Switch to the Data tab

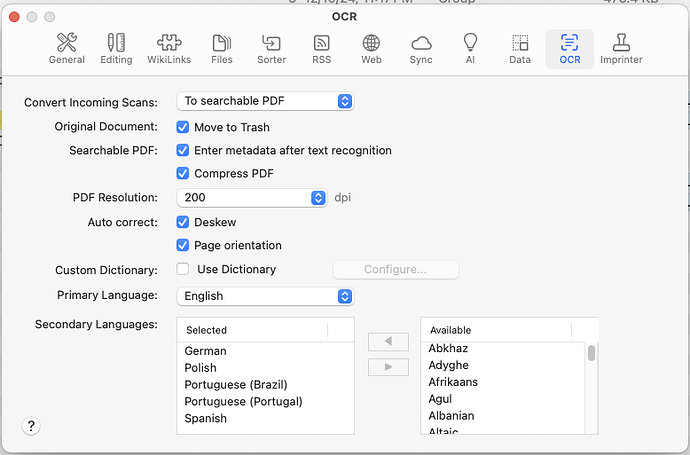pyautogui.click(x=520, y=48)
